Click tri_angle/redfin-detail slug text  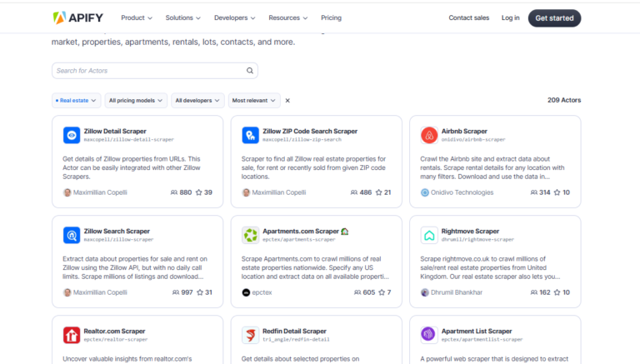click(296, 340)
